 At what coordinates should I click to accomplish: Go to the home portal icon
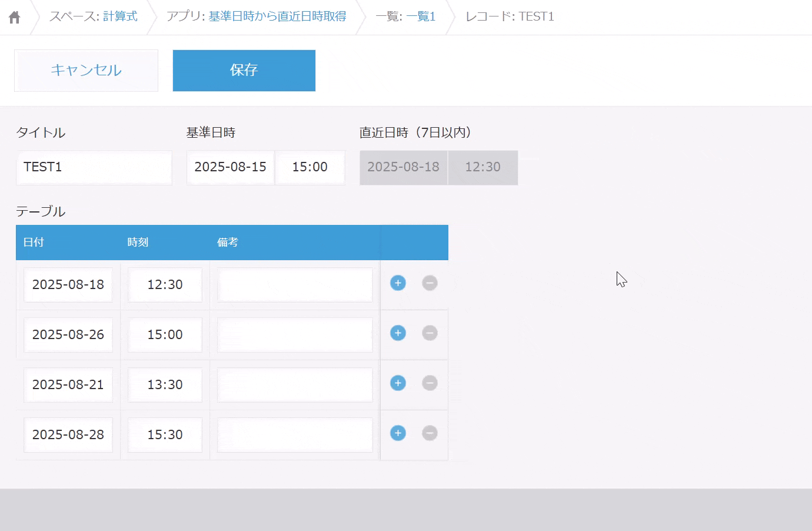click(15, 17)
